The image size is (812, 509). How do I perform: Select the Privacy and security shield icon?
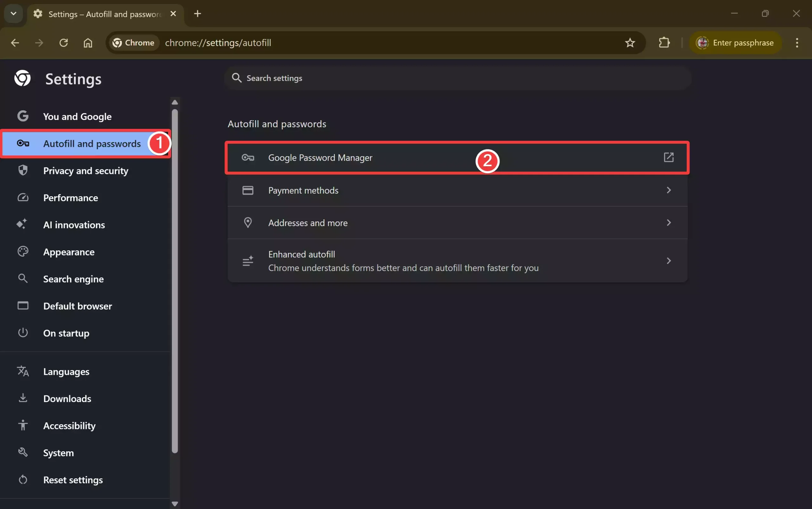23,170
